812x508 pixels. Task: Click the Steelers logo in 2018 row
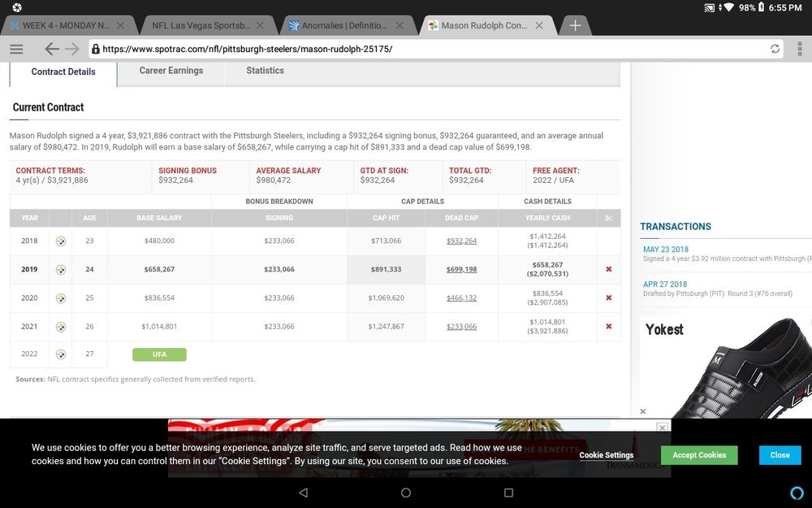point(61,241)
